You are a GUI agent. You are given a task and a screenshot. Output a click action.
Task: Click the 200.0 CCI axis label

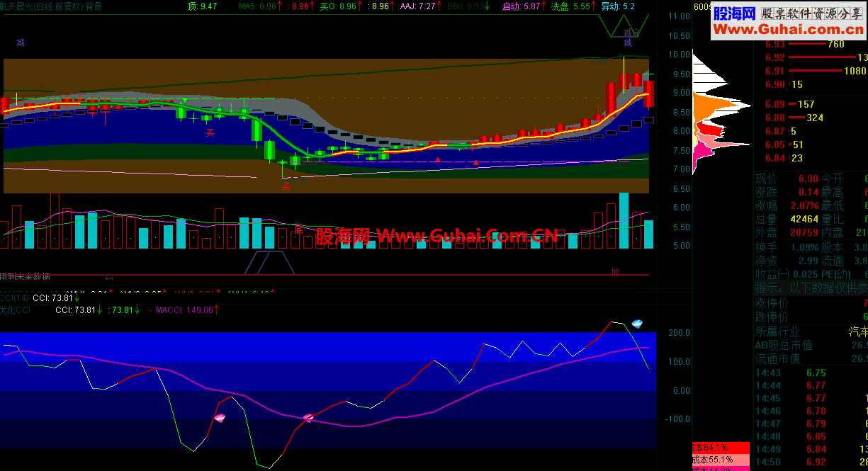680,332
